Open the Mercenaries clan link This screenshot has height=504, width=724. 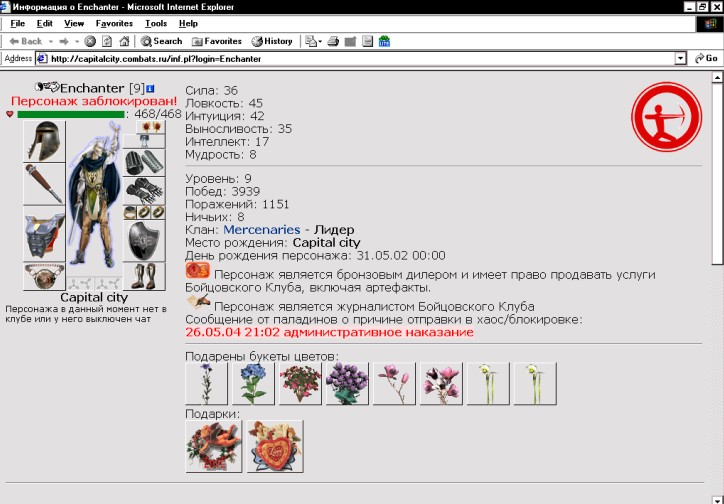click(262, 230)
